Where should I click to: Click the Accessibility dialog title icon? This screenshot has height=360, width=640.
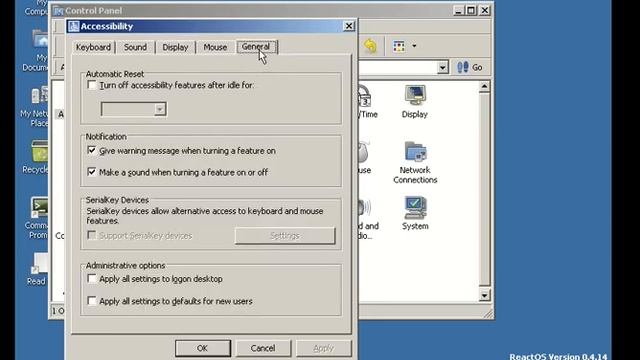(x=74, y=27)
